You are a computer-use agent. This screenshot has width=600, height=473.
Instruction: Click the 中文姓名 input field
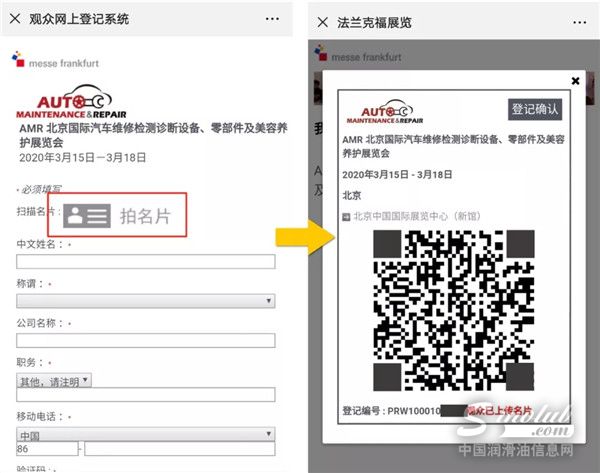pyautogui.click(x=146, y=262)
